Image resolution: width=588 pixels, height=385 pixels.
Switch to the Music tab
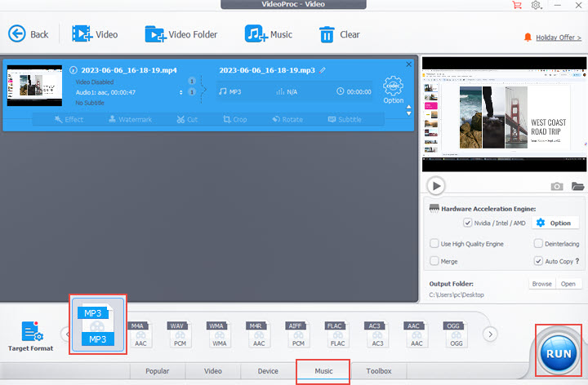(323, 371)
